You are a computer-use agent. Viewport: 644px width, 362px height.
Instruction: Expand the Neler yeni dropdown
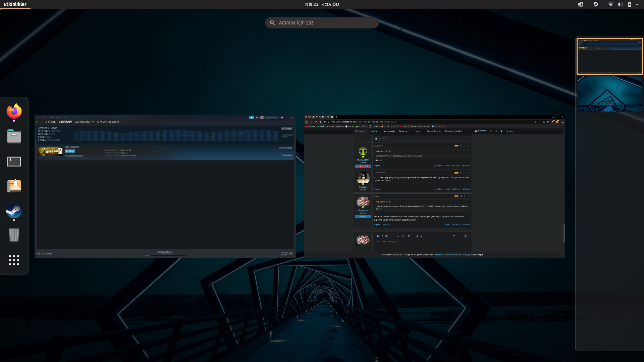pos(405,131)
